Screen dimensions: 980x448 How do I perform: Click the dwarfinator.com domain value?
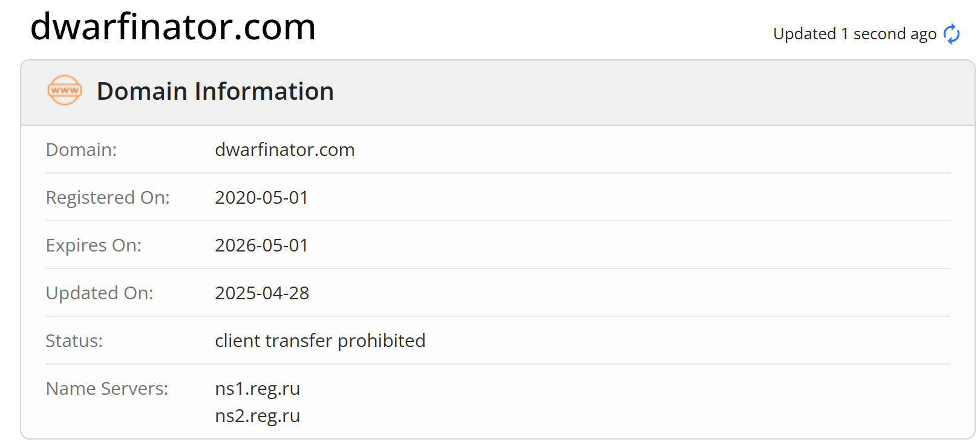(284, 149)
